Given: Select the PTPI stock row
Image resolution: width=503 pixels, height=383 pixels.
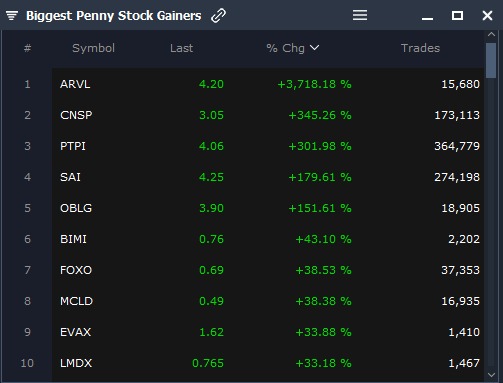Looking at the screenshot, I should pos(268,146).
